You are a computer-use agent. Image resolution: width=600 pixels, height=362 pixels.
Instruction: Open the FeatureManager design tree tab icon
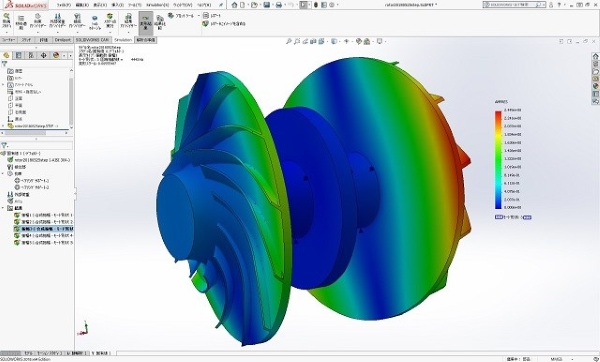click(6, 55)
